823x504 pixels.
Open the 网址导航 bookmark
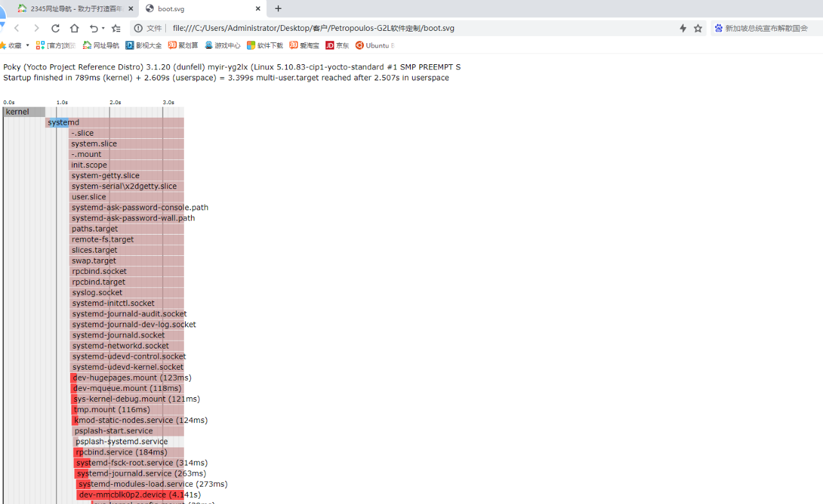pyautogui.click(x=101, y=45)
